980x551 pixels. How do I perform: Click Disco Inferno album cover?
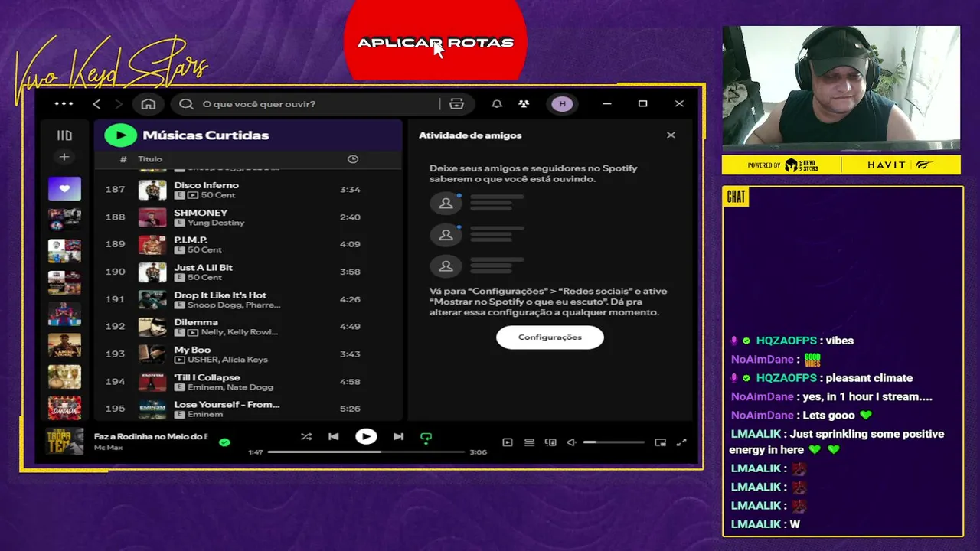tap(152, 190)
